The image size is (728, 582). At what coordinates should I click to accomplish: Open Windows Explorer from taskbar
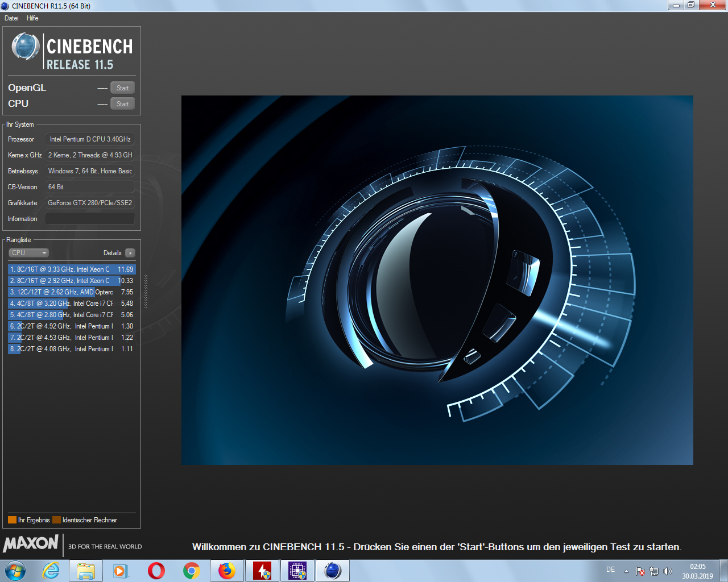pos(86,571)
